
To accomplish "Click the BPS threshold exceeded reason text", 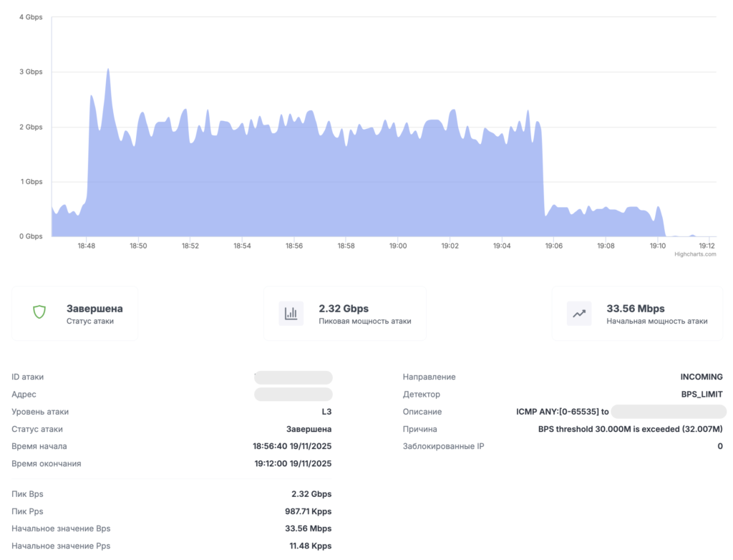I will [x=630, y=429].
